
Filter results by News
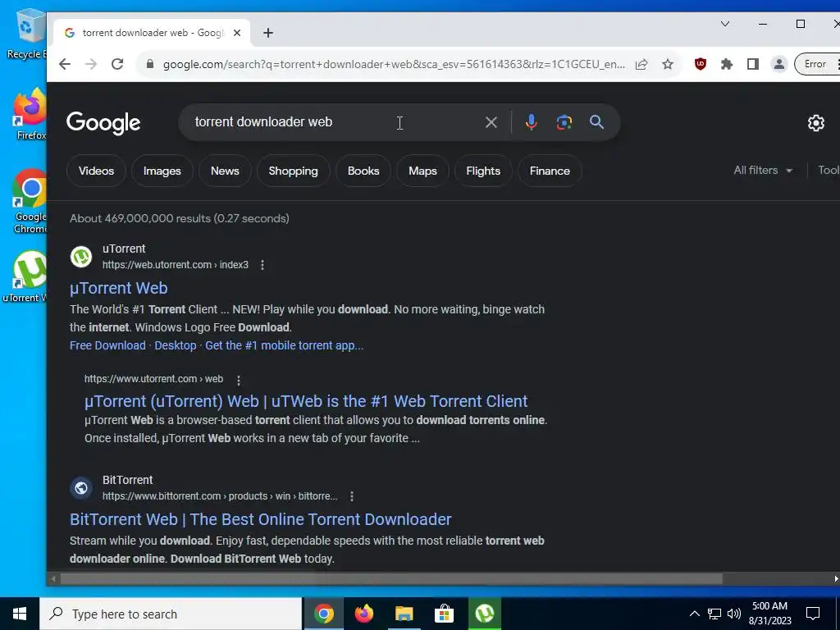coord(225,171)
